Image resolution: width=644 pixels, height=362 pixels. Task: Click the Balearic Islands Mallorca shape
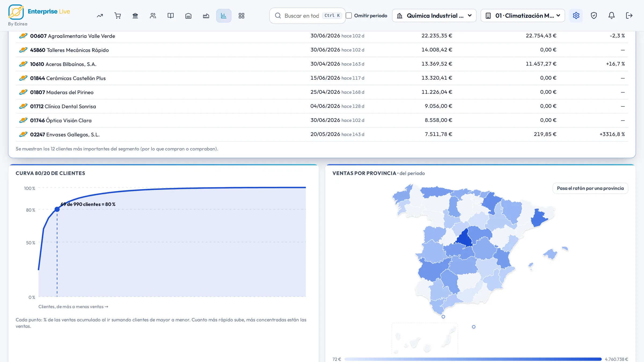coord(550,254)
